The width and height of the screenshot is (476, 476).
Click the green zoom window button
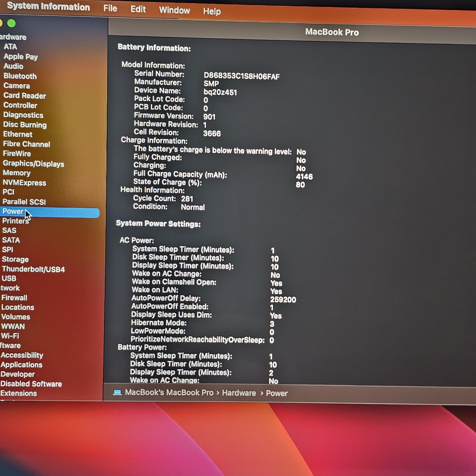pos(11,23)
